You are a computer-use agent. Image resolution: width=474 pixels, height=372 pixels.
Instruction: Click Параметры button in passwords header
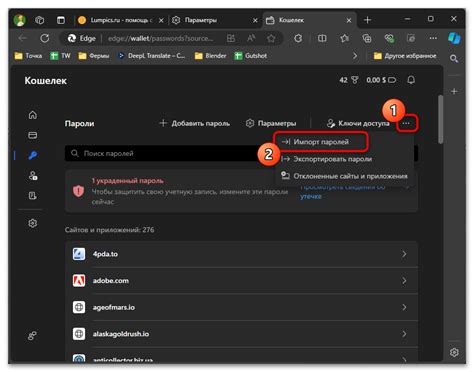[x=271, y=123]
